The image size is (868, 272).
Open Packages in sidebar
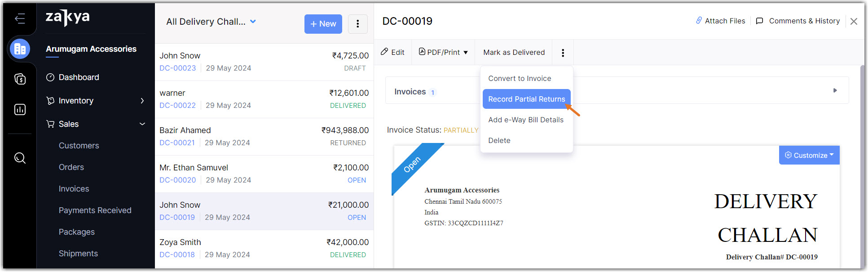coord(77,232)
